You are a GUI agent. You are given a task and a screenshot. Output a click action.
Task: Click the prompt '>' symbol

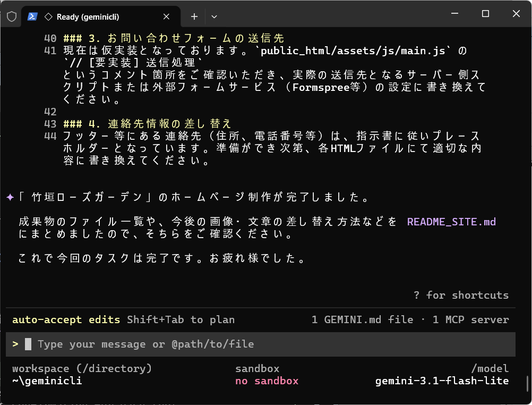tap(15, 344)
